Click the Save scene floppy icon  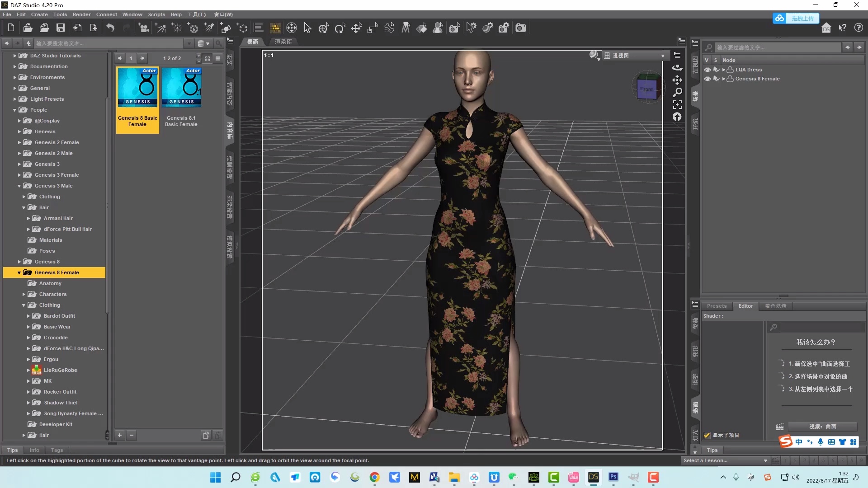pos(60,28)
